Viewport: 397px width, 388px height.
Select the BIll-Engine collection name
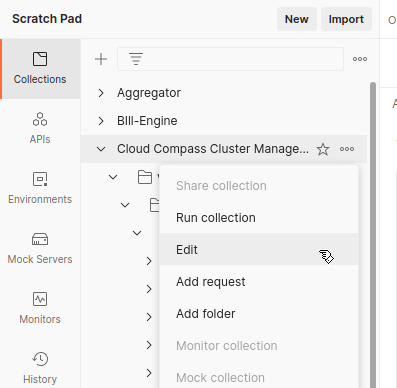click(147, 121)
